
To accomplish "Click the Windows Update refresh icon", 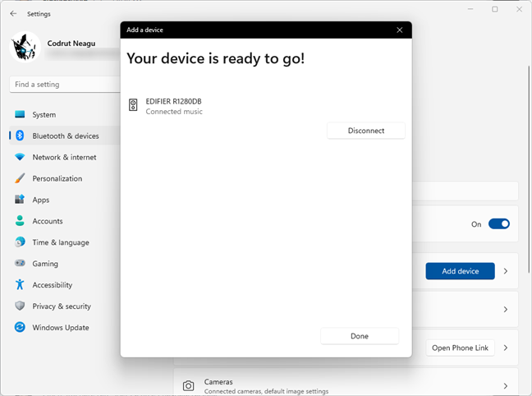I will [20, 327].
